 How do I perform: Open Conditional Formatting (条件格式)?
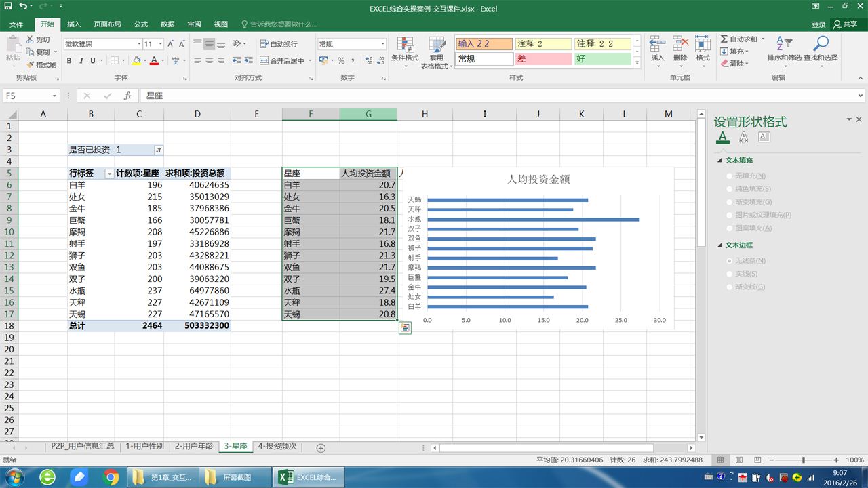[405, 50]
